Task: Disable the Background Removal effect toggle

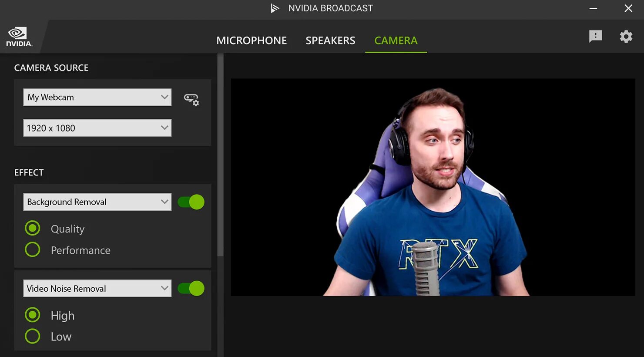Action: tap(191, 202)
